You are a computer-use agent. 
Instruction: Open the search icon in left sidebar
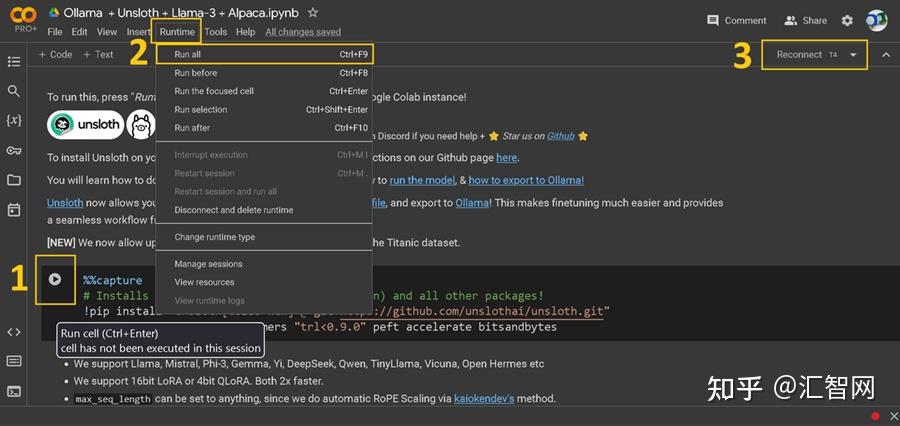coord(14,91)
